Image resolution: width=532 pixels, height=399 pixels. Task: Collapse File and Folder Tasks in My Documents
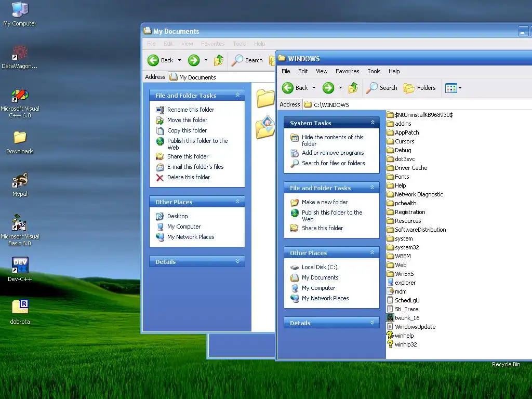tap(237, 95)
